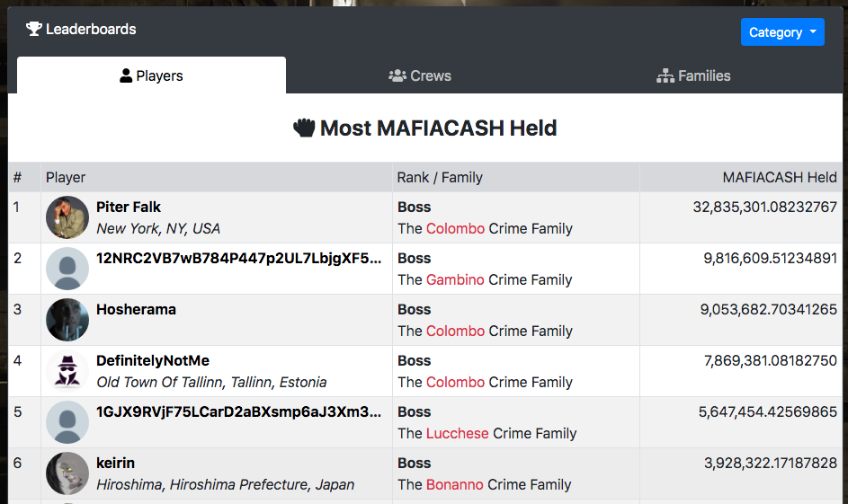Image resolution: width=848 pixels, height=504 pixels.
Task: Select the value 9,053,682.70341265
Action: point(769,310)
